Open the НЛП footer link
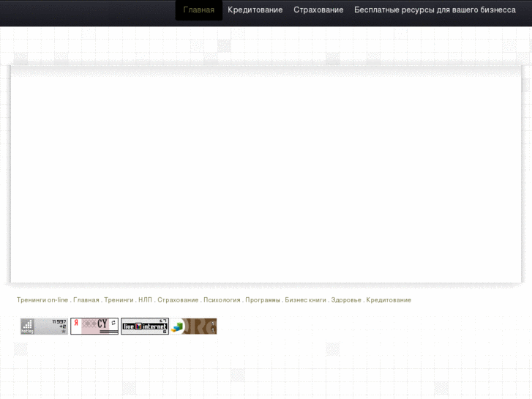Screen dimensions: 532x399 click(145, 300)
